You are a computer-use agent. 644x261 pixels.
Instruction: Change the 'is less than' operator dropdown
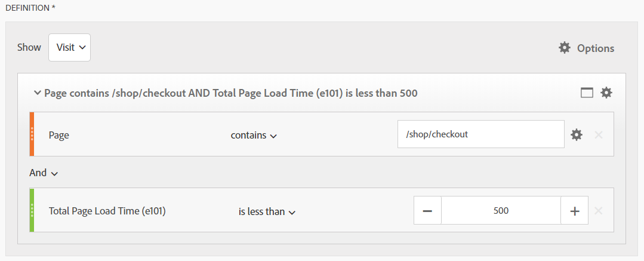click(x=267, y=211)
